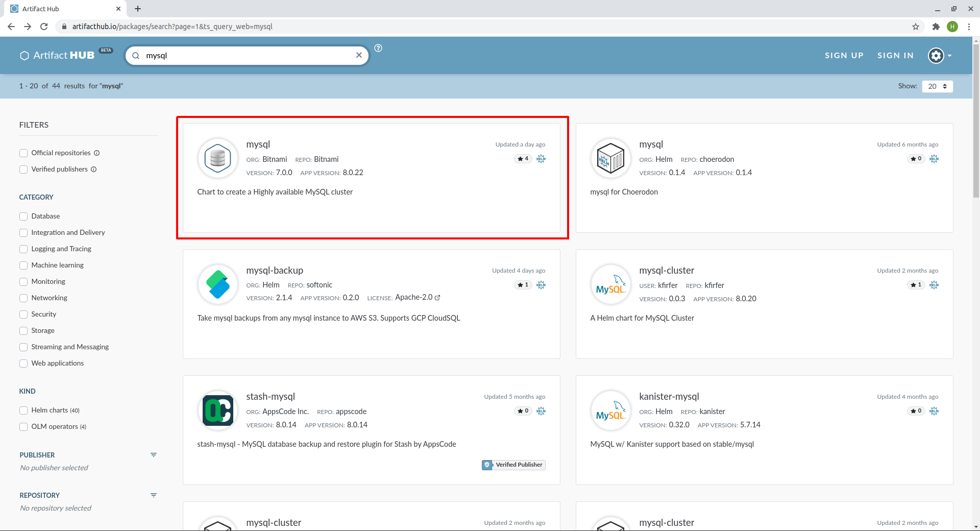
Task: Open the search tips help icon
Action: coord(378,48)
